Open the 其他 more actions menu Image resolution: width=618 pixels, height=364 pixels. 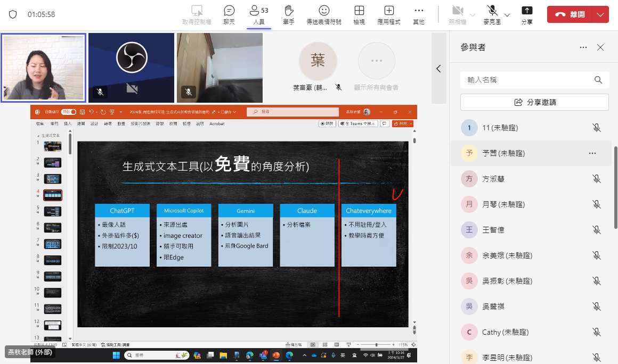coord(419,15)
